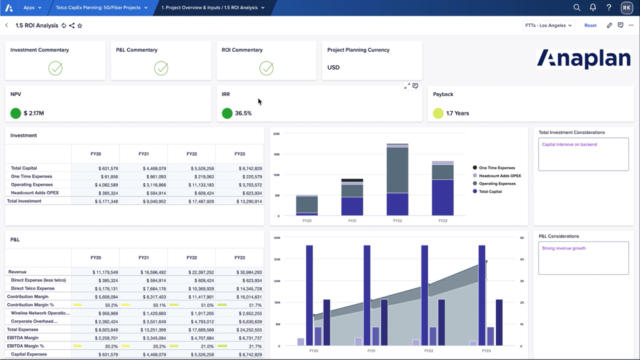This screenshot has width=640, height=360.
Task: Select the Contribution Margin % row label
Action: coord(30,305)
